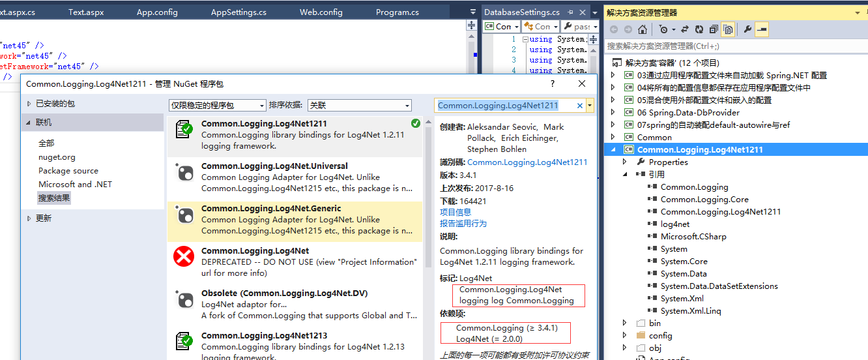Collapse the 联机 section
The width and height of the screenshot is (868, 360).
click(29, 122)
